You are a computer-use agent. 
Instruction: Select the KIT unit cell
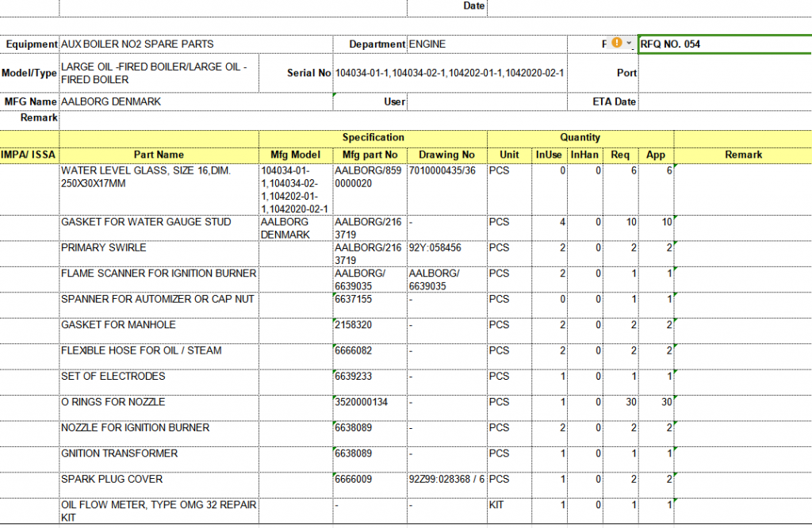(508, 505)
